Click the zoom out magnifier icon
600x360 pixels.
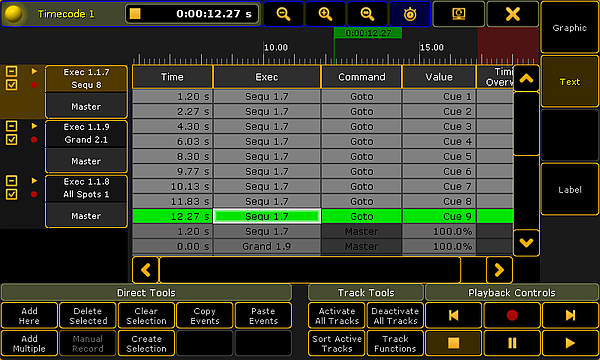283,14
